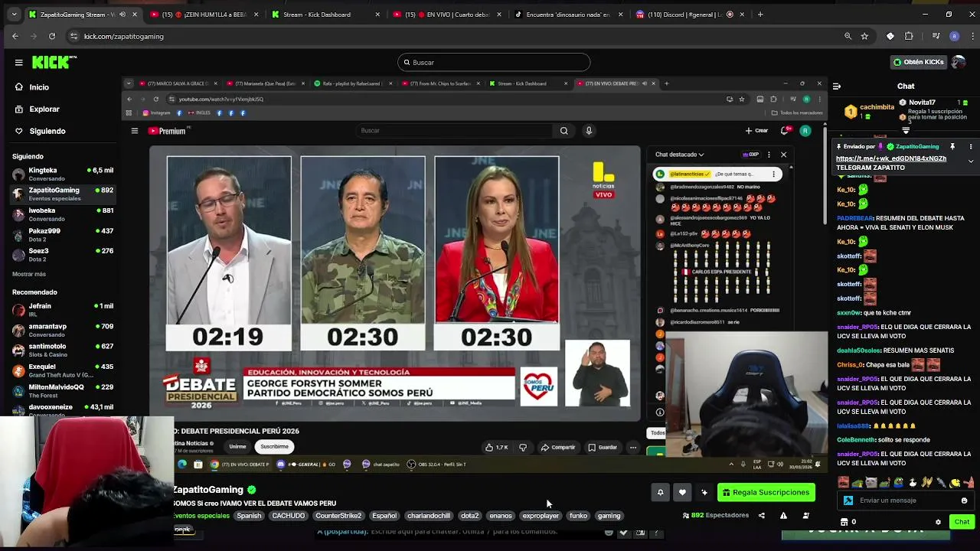Open the Kick profile avatar menu

tap(959, 62)
